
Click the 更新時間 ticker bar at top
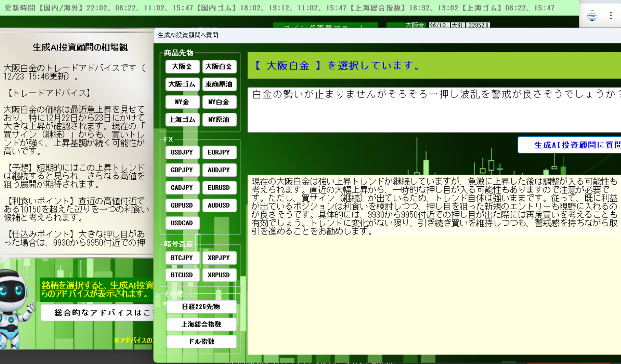point(289,8)
